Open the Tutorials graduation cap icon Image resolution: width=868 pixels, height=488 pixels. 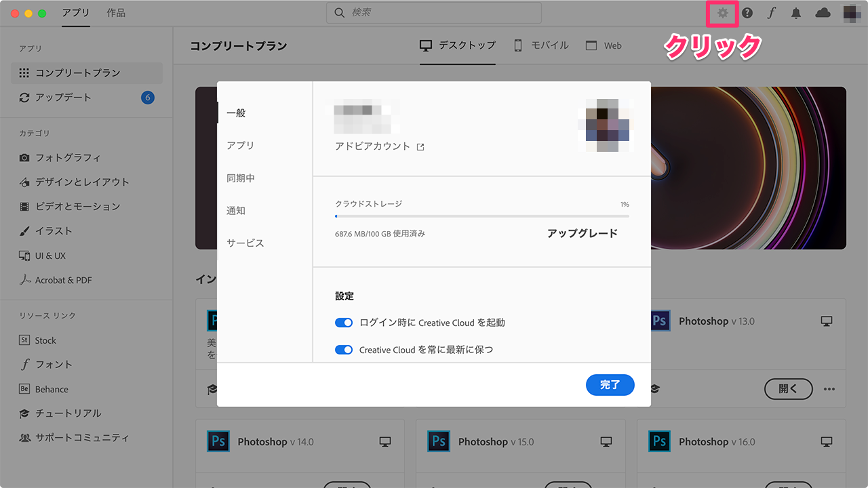(24, 413)
